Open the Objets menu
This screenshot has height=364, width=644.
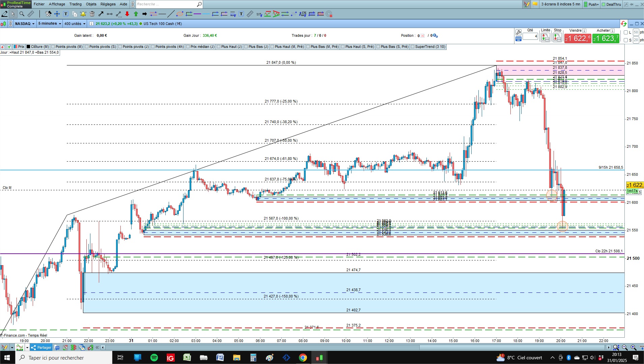(91, 4)
